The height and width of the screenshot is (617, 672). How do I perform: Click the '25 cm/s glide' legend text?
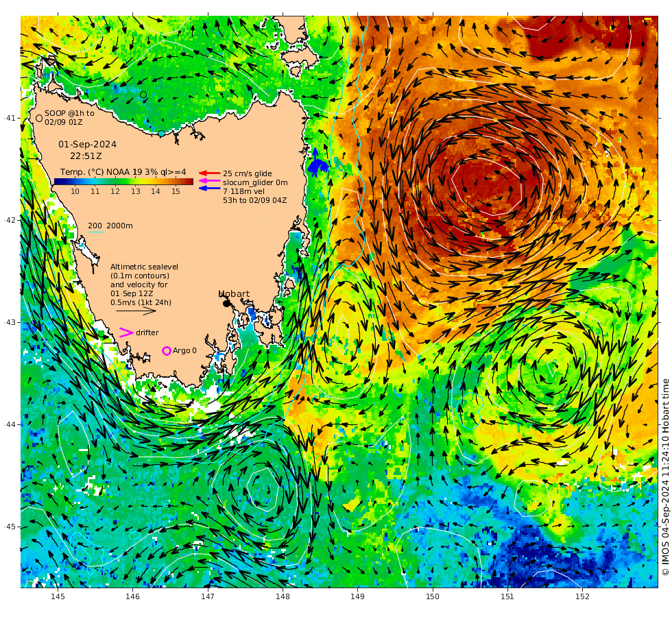(x=248, y=173)
